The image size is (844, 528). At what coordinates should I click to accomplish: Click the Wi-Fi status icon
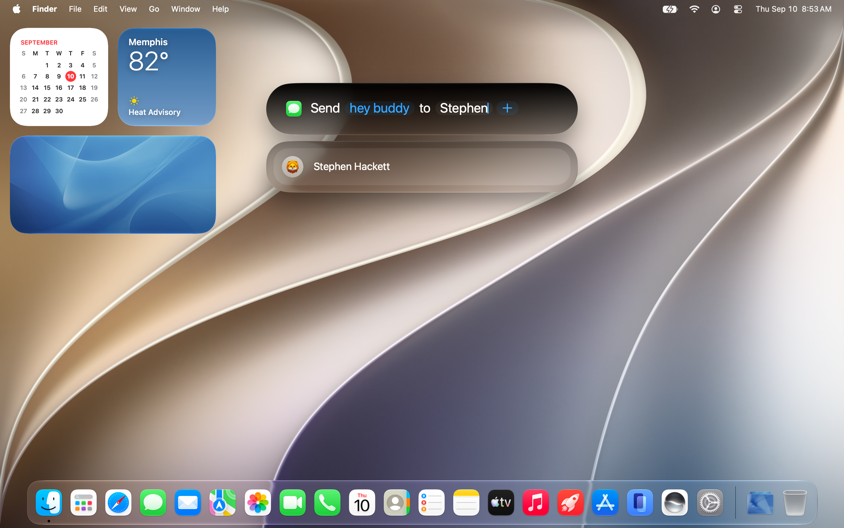694,9
